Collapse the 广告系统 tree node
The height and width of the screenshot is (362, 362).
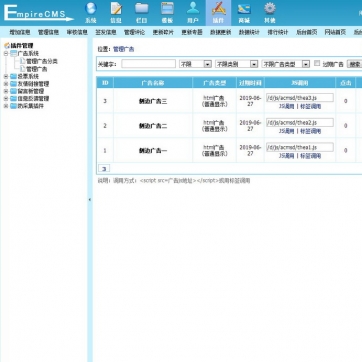coord(6,53)
